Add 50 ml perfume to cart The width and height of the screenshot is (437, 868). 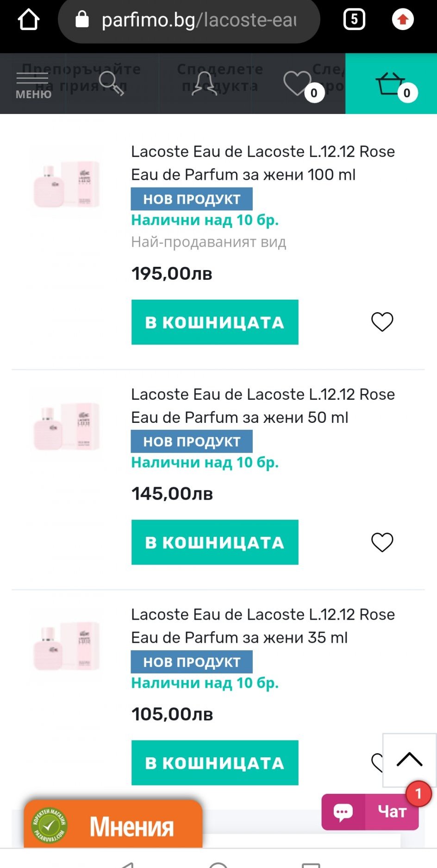215,542
